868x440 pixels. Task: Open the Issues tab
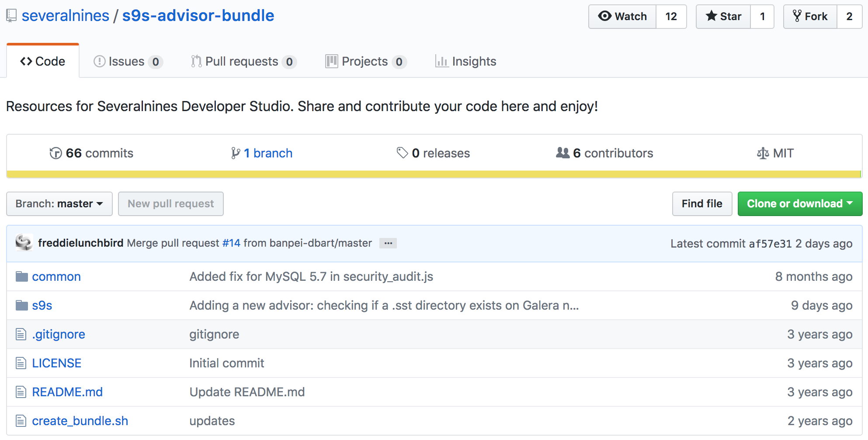click(128, 62)
